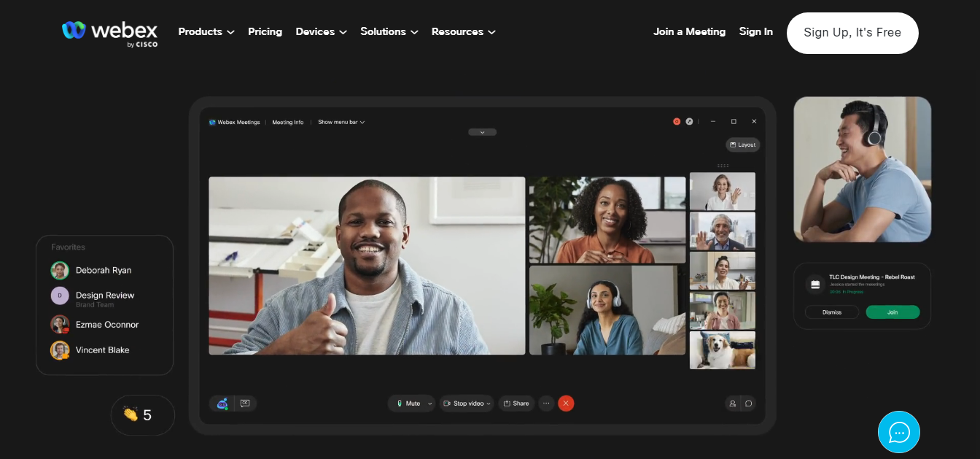
Task: Click the Favorites heading
Action: [68, 247]
